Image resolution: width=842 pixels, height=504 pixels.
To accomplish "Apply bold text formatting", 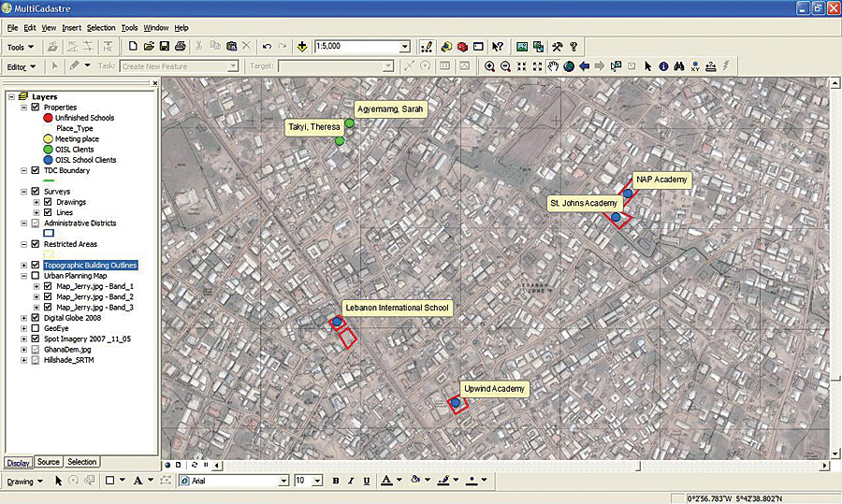I will point(336,481).
